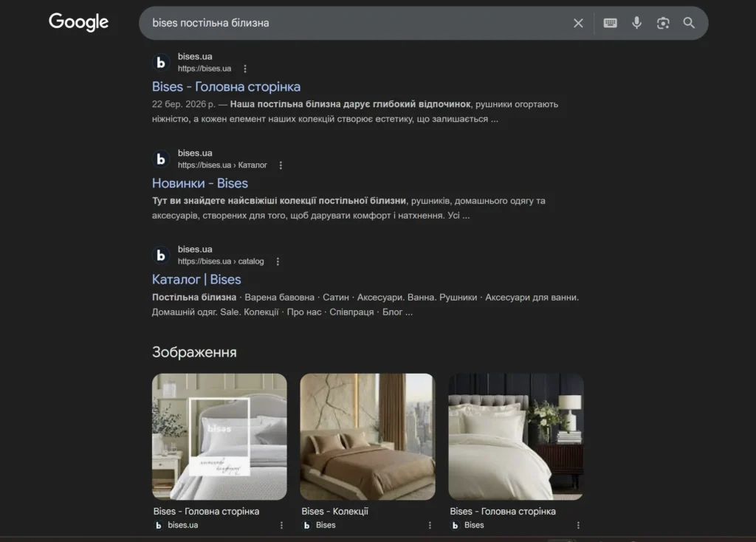Open the 'Каталог | Bises' result link
Screen dimensions: 756x542
click(196, 279)
